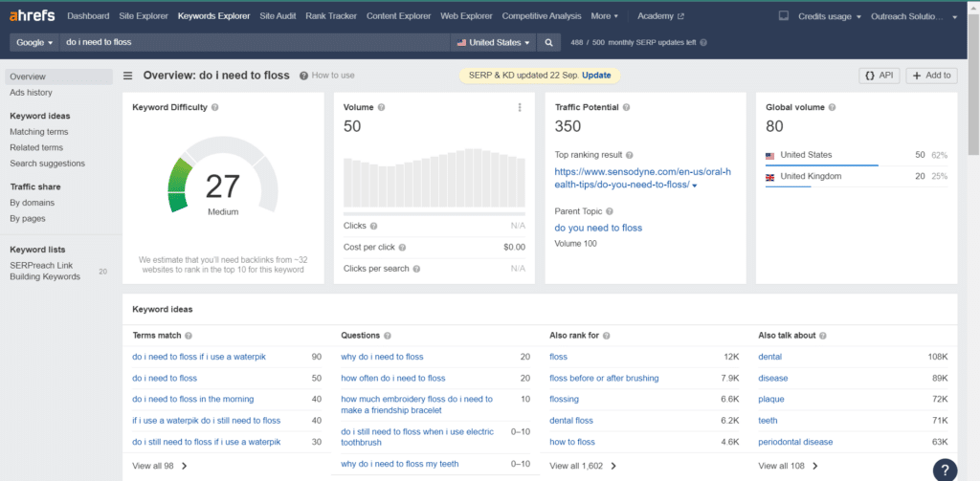Open By pages traffic share
The image size is (980, 481).
28,219
